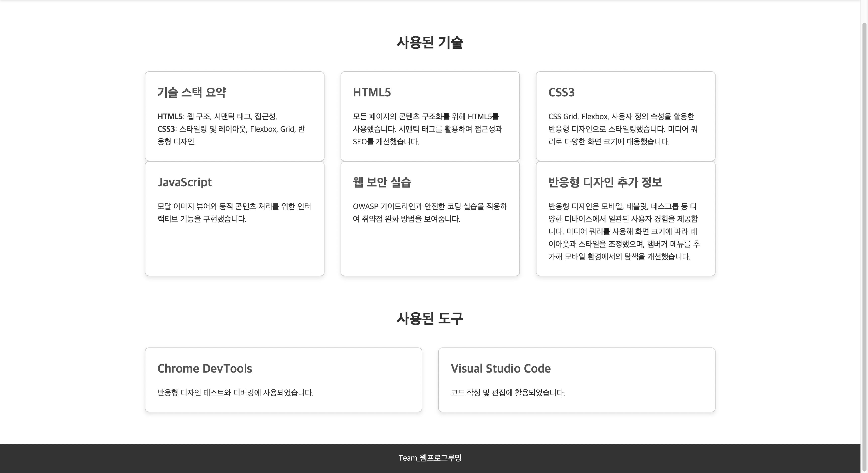Click the bold CSS3 label in summary card

tap(166, 129)
